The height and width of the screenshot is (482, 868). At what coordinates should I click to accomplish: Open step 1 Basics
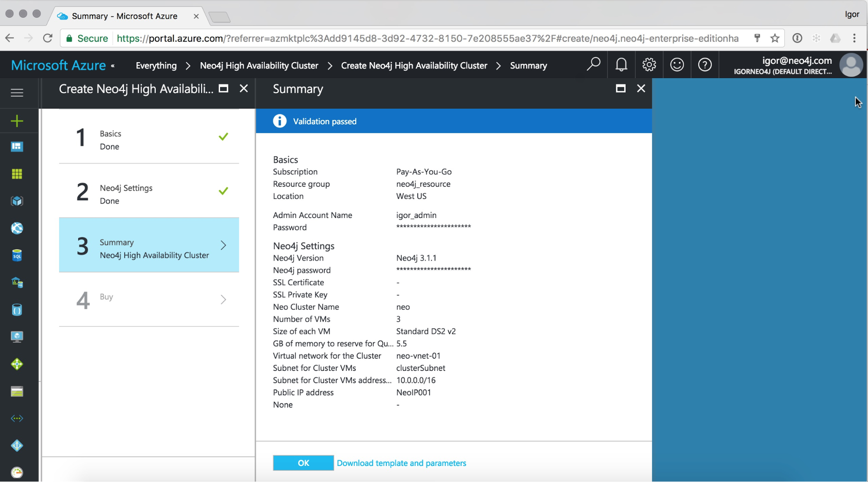(149, 137)
